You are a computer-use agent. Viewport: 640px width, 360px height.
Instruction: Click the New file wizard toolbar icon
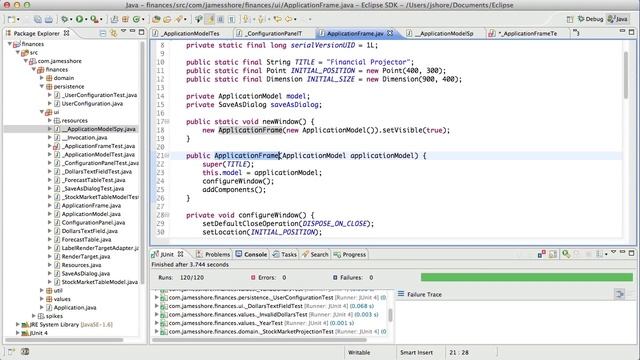pos(11,19)
